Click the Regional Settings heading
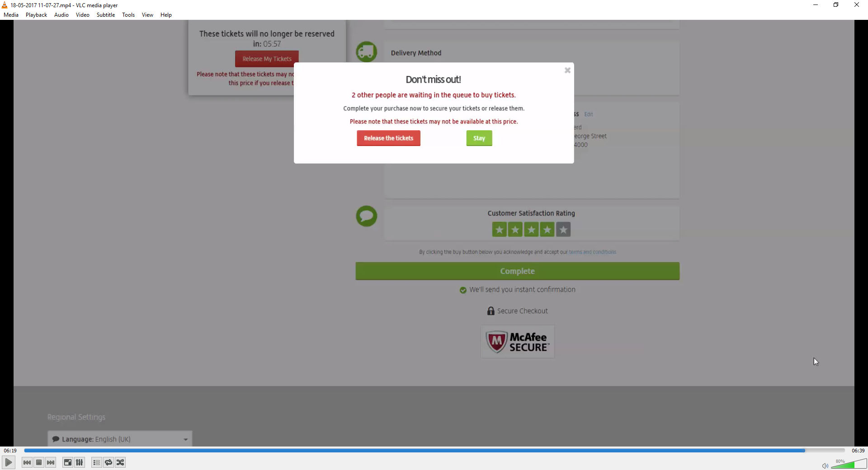The image size is (868, 470). tap(76, 417)
